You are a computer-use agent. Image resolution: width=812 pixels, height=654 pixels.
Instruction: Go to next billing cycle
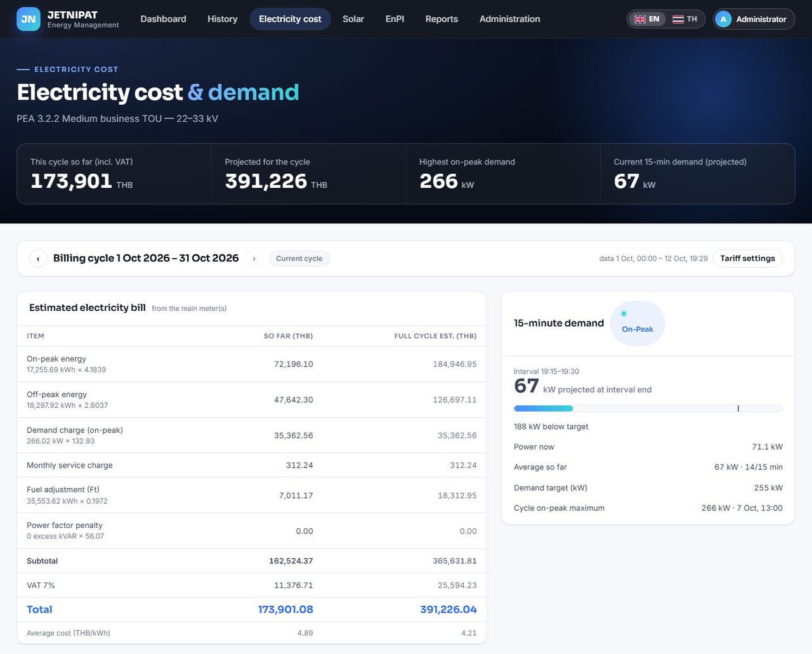(x=254, y=258)
